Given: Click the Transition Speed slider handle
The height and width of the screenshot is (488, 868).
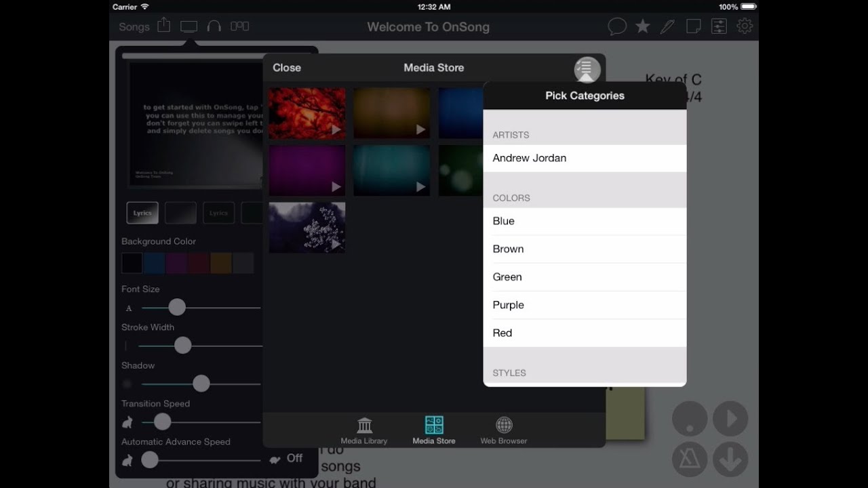Looking at the screenshot, I should click(162, 422).
